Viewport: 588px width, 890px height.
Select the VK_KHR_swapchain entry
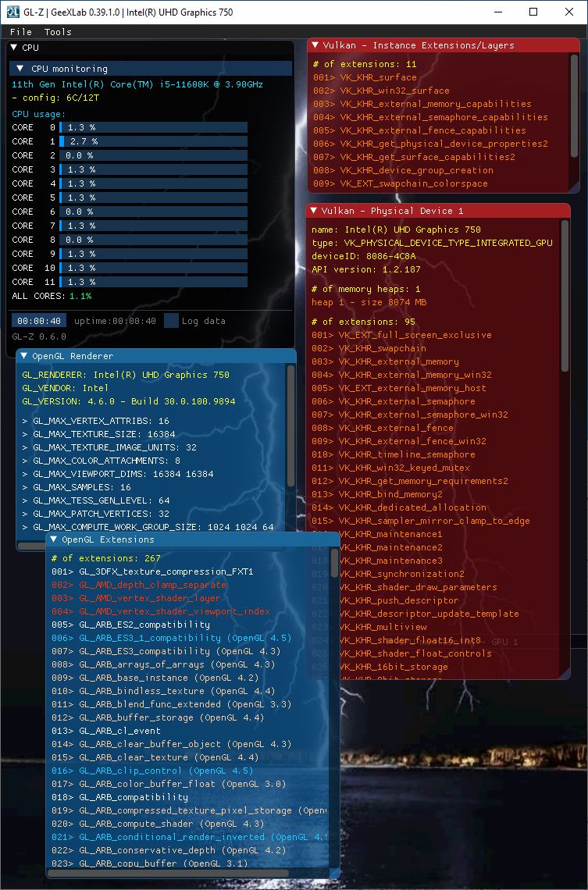(369, 348)
